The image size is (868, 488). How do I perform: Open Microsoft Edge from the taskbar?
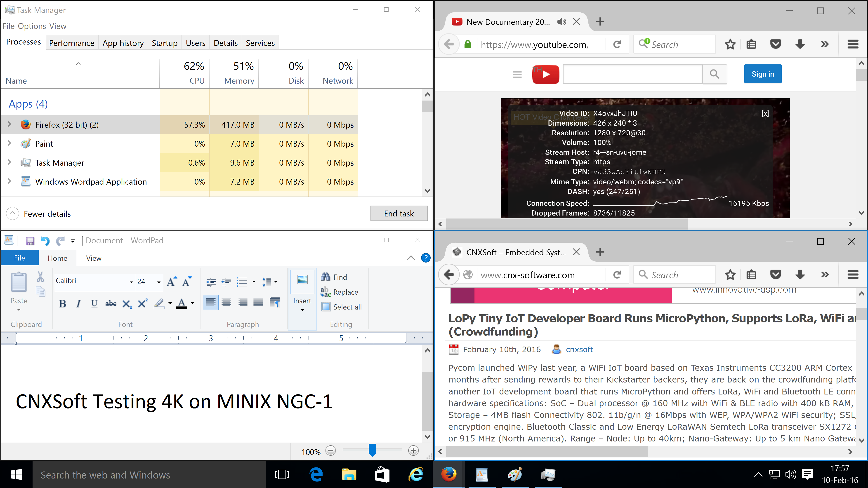coord(316,474)
